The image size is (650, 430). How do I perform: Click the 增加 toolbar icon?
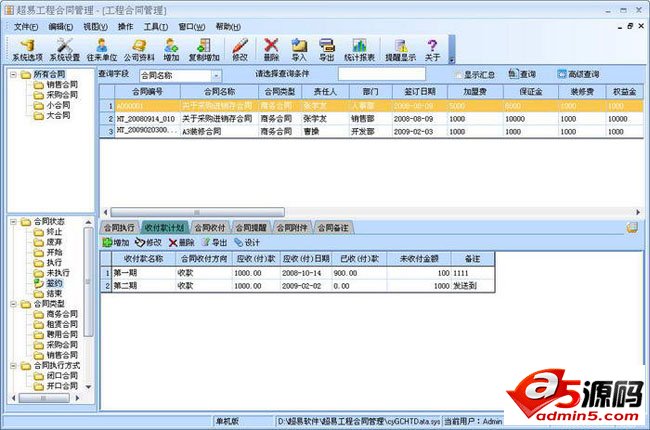pyautogui.click(x=171, y=50)
